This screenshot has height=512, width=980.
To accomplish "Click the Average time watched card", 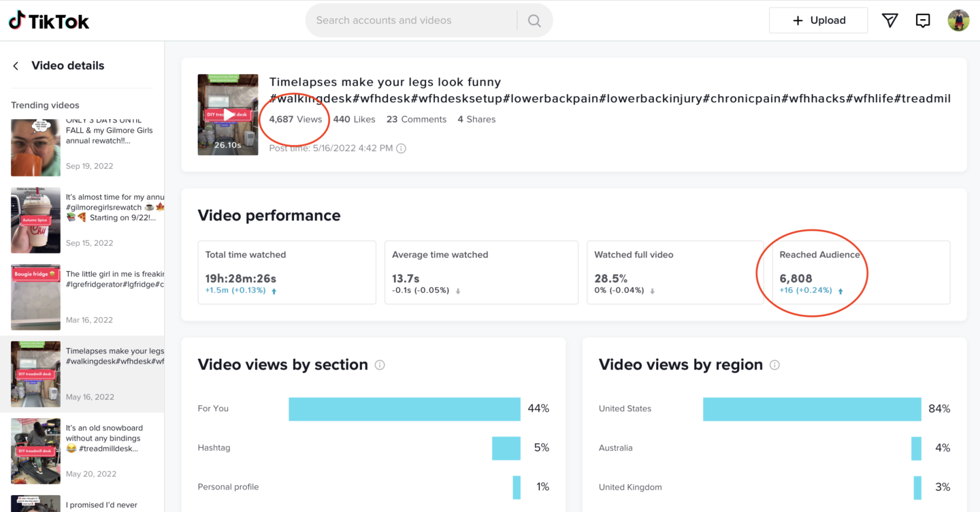I will coord(481,272).
